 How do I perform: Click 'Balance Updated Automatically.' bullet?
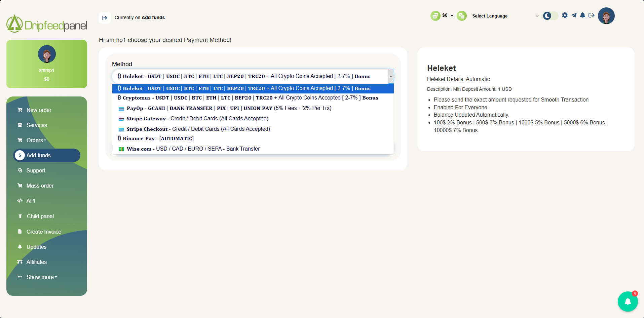pos(471,115)
